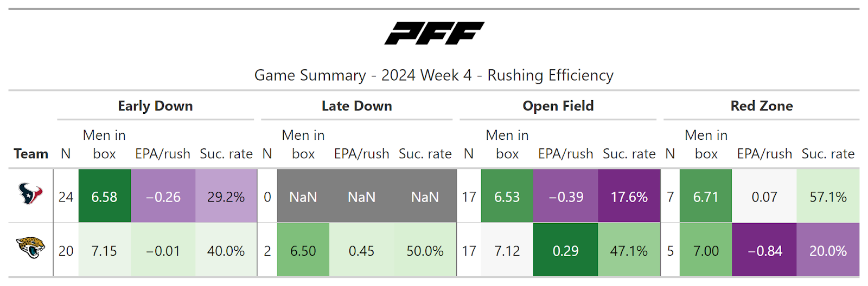The width and height of the screenshot is (868, 286).
Task: Click the gray NaN Men in box cell
Action: coord(303,197)
